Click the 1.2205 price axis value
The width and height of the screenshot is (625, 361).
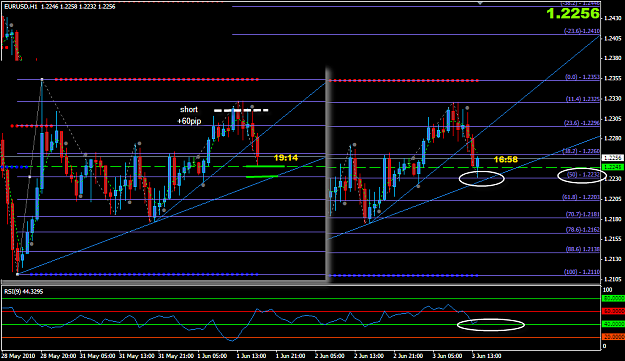613,199
